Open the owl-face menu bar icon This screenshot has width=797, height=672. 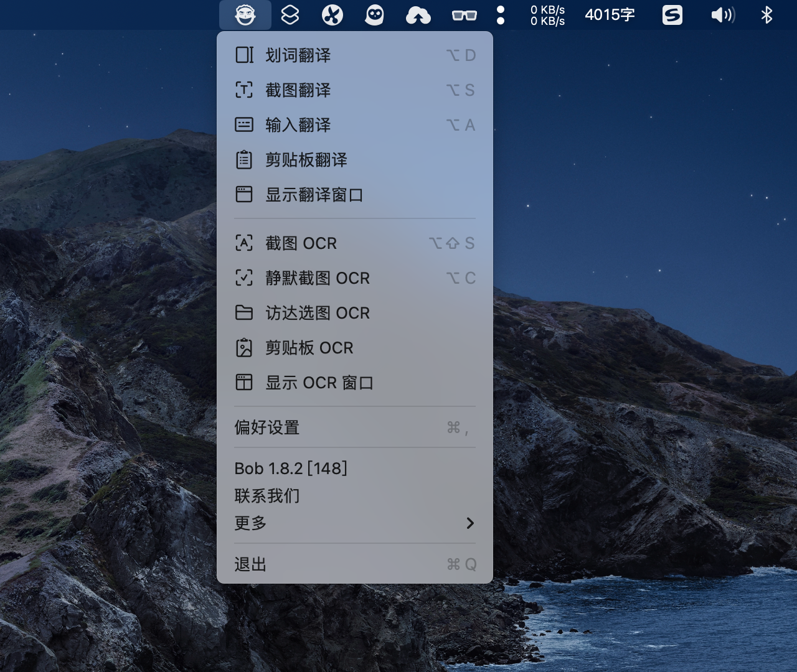pyautogui.click(x=375, y=14)
